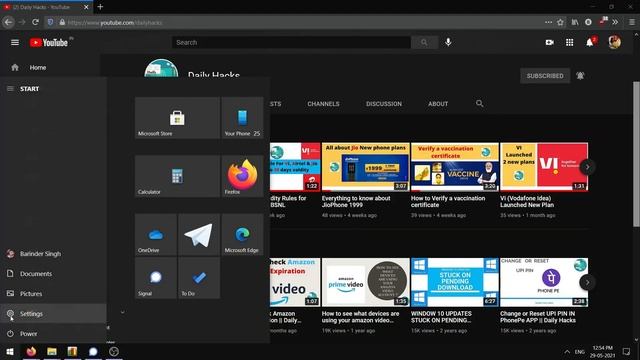Bookmark this page with star icon

coord(560,22)
